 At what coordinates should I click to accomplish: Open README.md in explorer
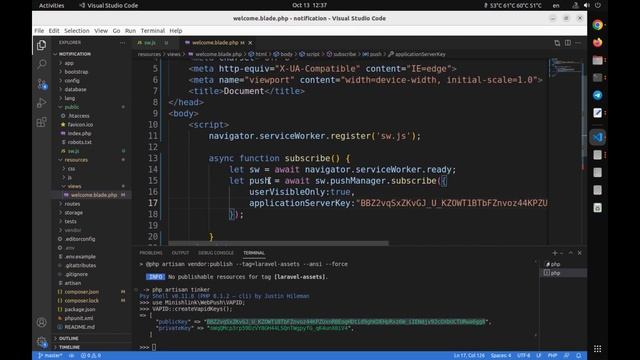coord(92,327)
